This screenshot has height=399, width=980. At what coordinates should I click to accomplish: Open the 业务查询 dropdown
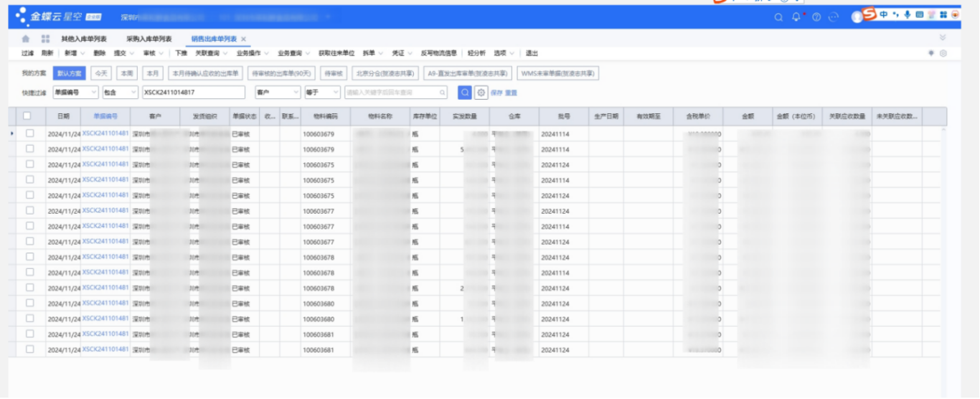pyautogui.click(x=293, y=53)
